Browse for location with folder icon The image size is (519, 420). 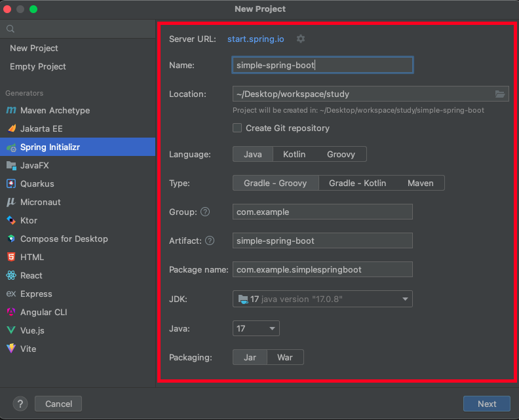click(x=500, y=94)
